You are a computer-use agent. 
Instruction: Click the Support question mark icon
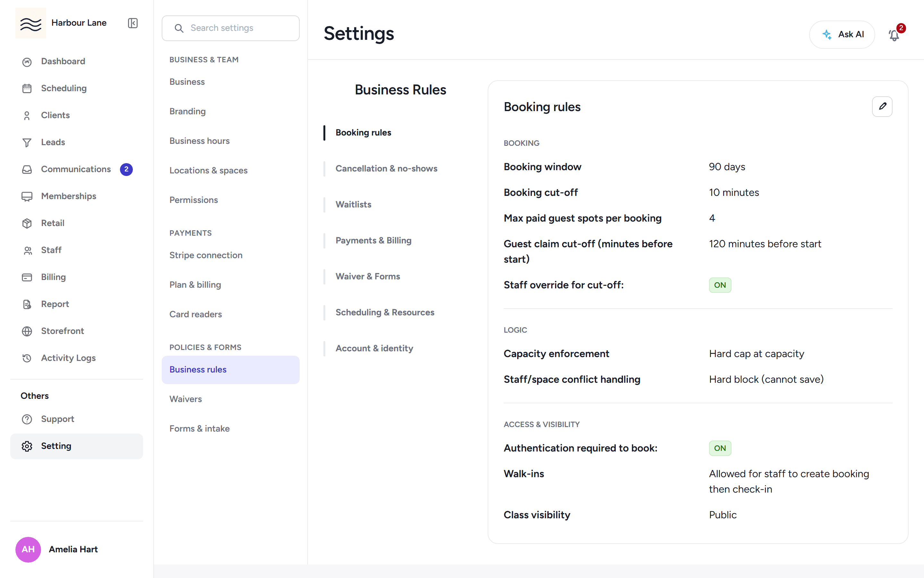point(27,419)
